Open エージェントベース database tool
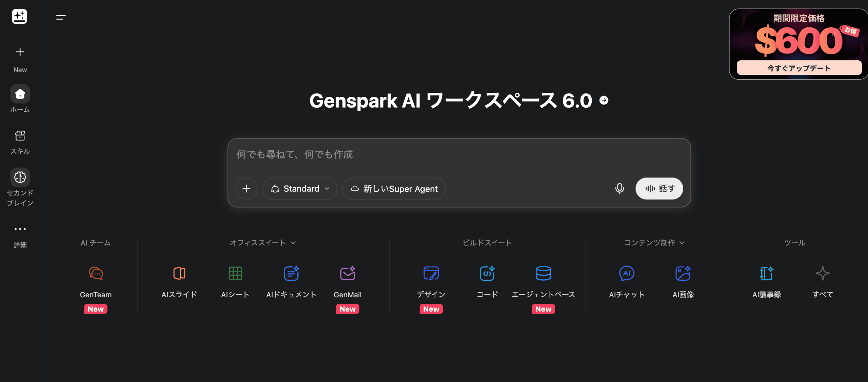 tap(544, 282)
